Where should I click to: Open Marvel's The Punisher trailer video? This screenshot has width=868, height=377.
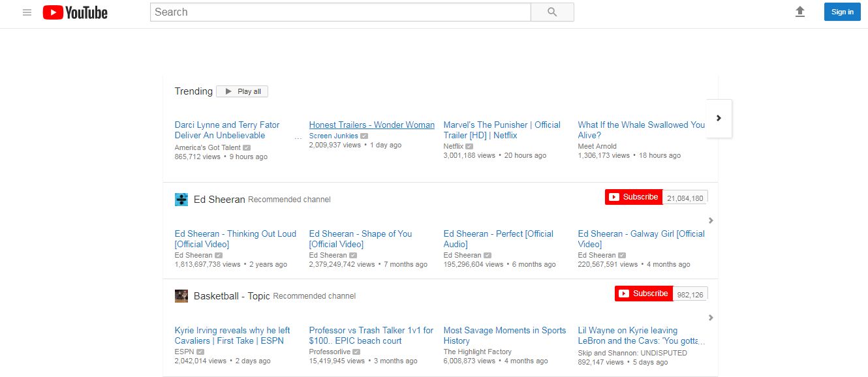coord(502,130)
